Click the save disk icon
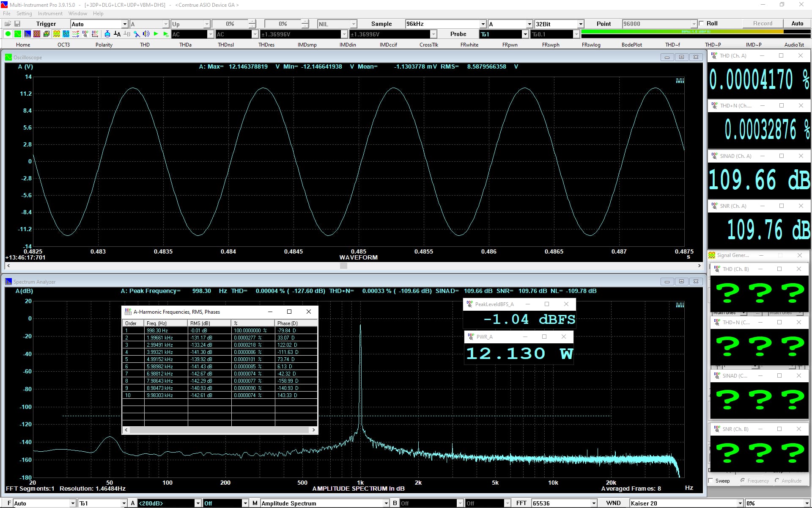 click(x=17, y=24)
